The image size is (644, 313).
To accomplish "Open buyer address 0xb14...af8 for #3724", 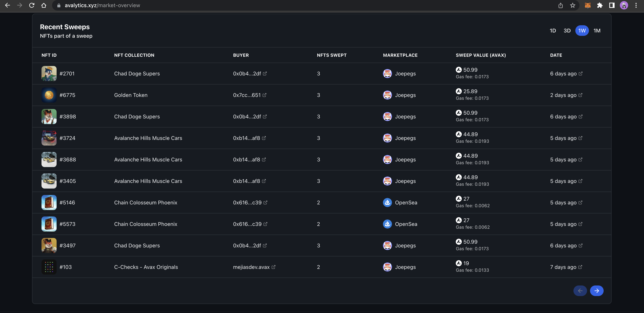I will tap(247, 138).
